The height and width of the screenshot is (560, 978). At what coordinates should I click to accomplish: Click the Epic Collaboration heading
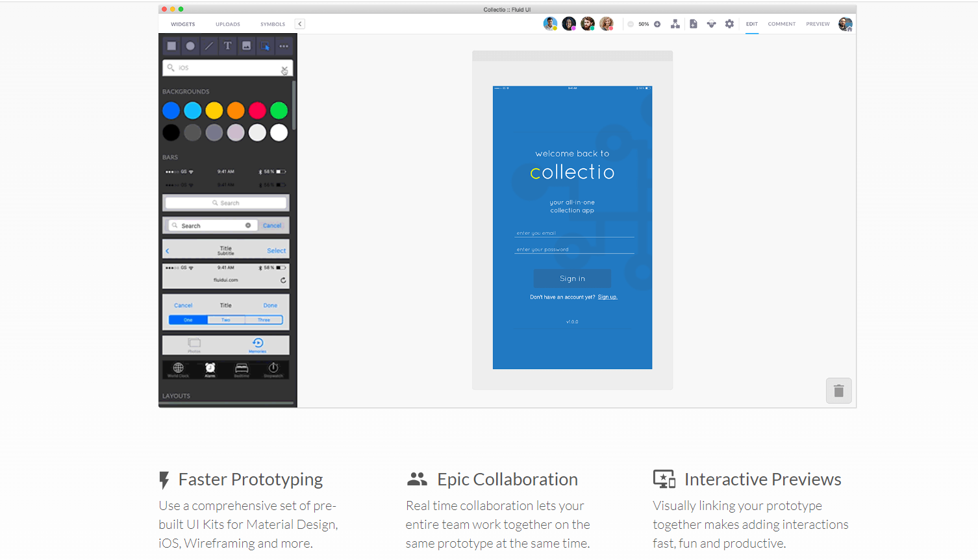508,480
